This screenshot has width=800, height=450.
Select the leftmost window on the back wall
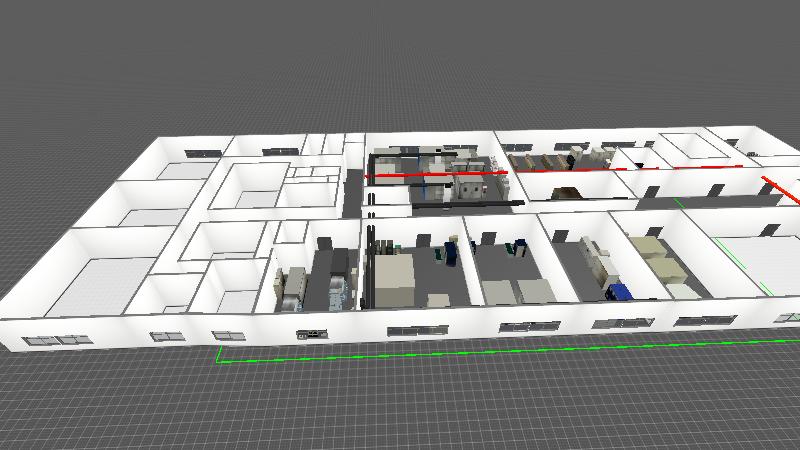click(x=202, y=153)
